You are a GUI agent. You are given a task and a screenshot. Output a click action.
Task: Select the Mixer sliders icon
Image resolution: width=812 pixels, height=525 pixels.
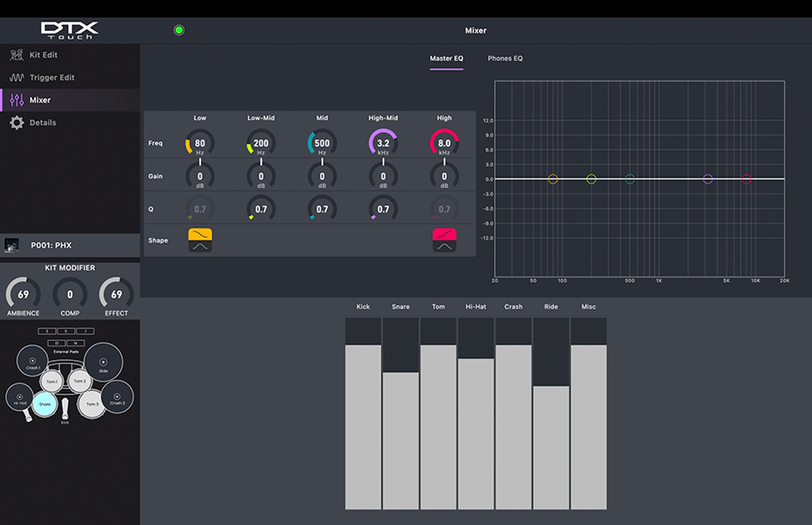click(x=17, y=100)
